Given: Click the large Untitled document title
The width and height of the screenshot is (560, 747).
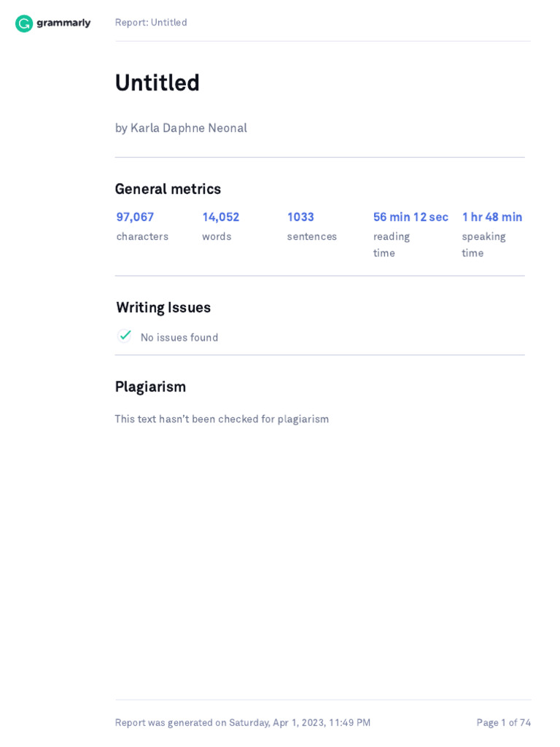Looking at the screenshot, I should [x=157, y=82].
